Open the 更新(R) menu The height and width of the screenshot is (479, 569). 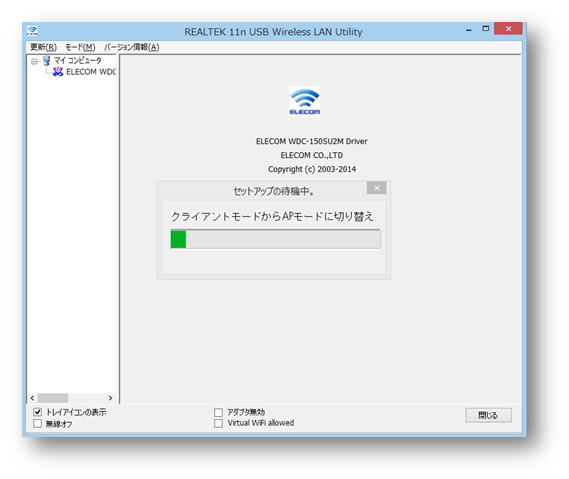pos(44,47)
